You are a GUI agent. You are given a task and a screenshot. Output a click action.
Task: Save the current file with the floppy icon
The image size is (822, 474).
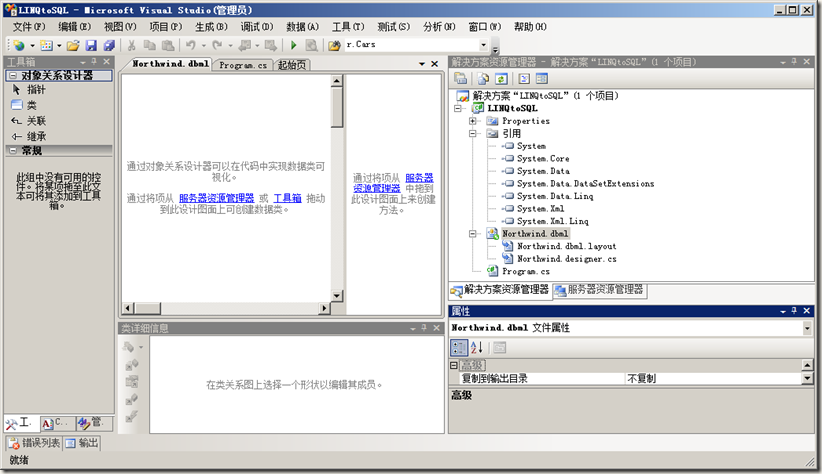tap(91, 46)
